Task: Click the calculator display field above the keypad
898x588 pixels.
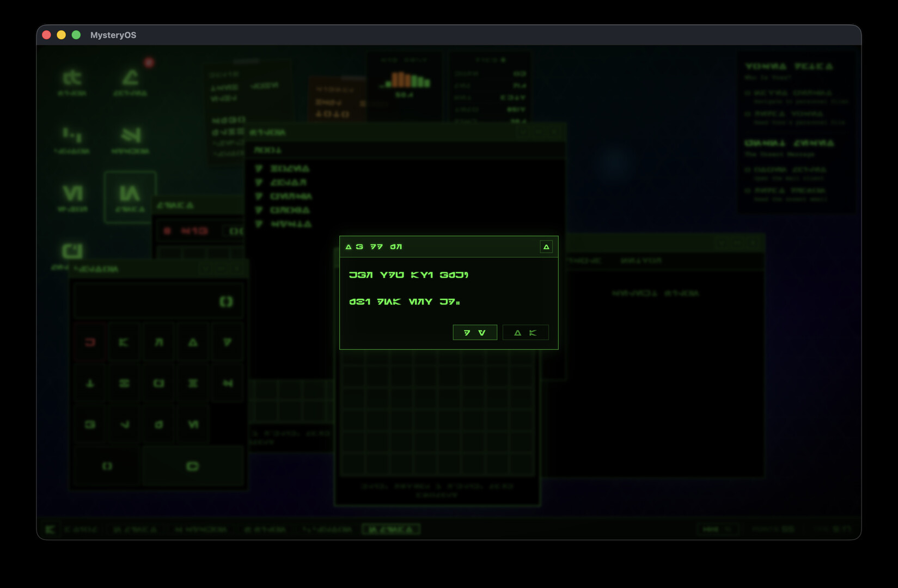Action: coord(157,301)
